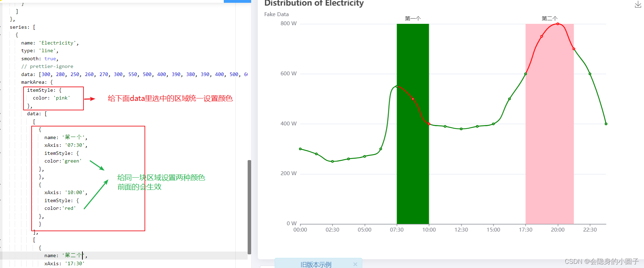The height and width of the screenshot is (268, 644).
Task: Close the 旧版本示例 notice
Action: [355, 264]
